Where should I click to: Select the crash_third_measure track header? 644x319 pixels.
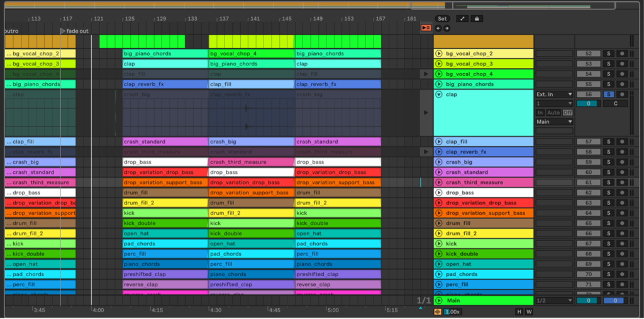[x=484, y=182]
